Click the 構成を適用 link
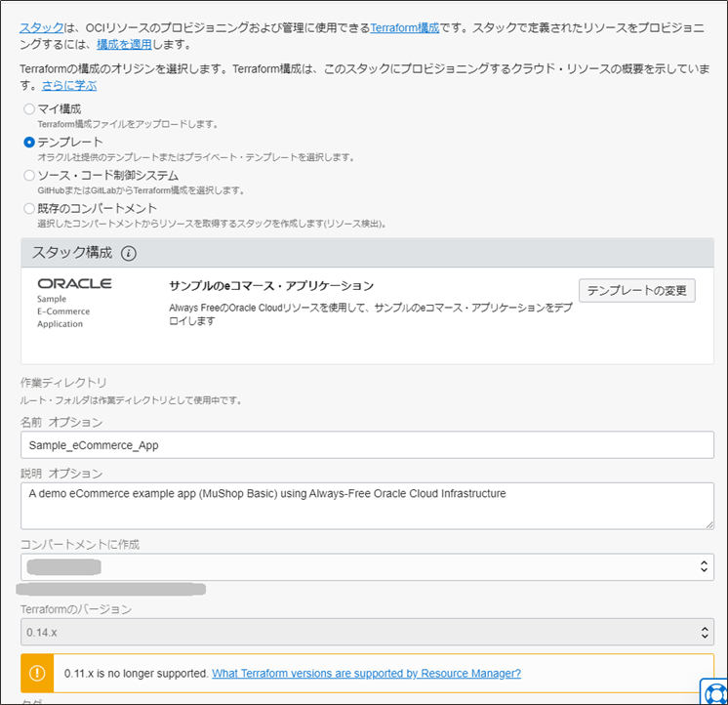The height and width of the screenshot is (705, 728). click(128, 45)
